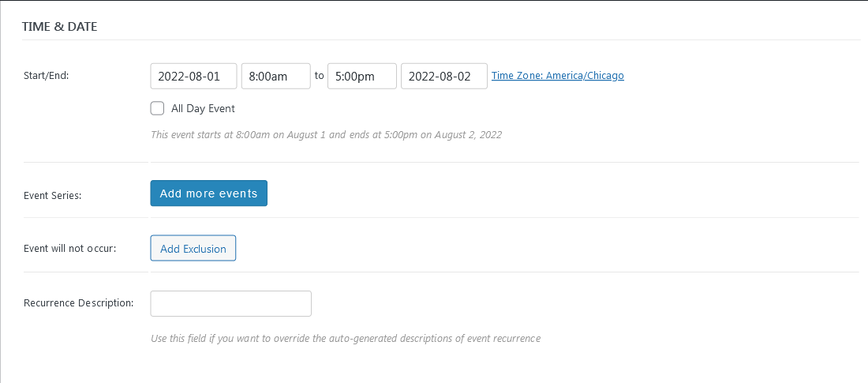Click the divider line under TIME & DATE heading
The width and height of the screenshot is (868, 383).
tap(442, 39)
